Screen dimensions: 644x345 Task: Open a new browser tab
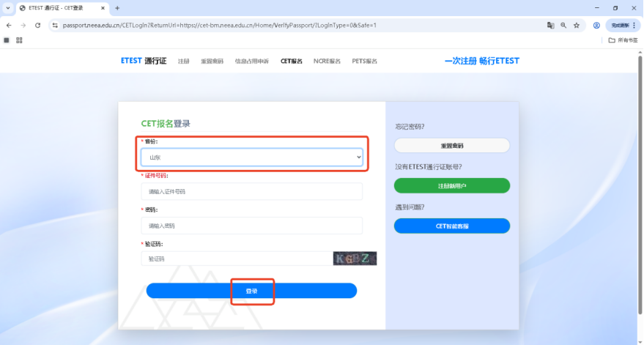coord(117,8)
